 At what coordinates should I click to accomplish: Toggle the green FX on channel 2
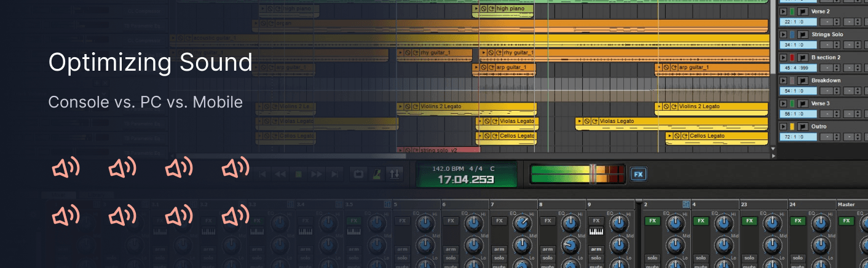652,221
